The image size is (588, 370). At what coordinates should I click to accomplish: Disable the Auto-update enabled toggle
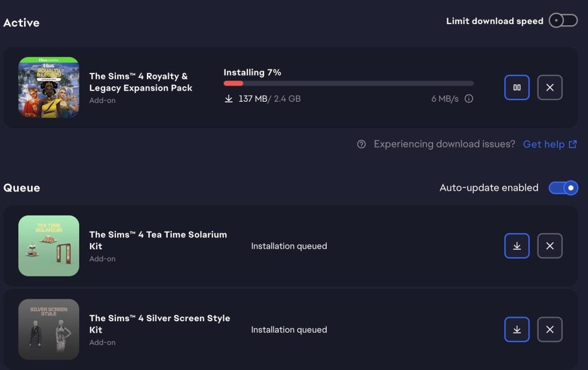coord(563,188)
